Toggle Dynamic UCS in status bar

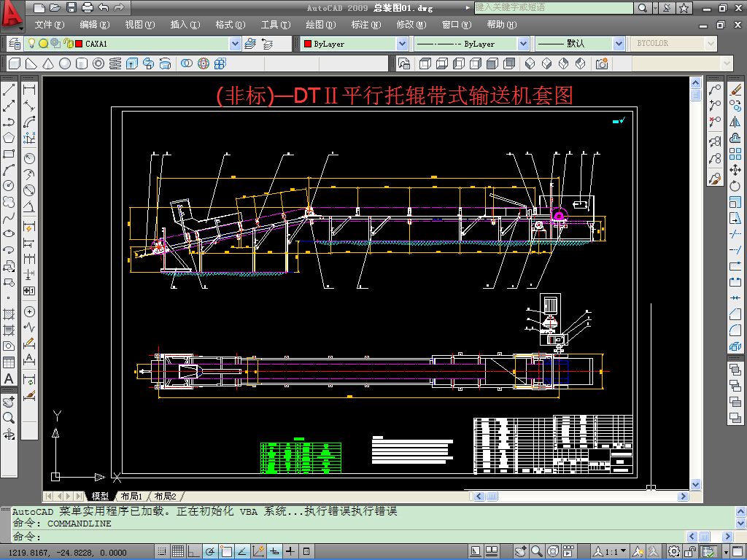[x=258, y=551]
